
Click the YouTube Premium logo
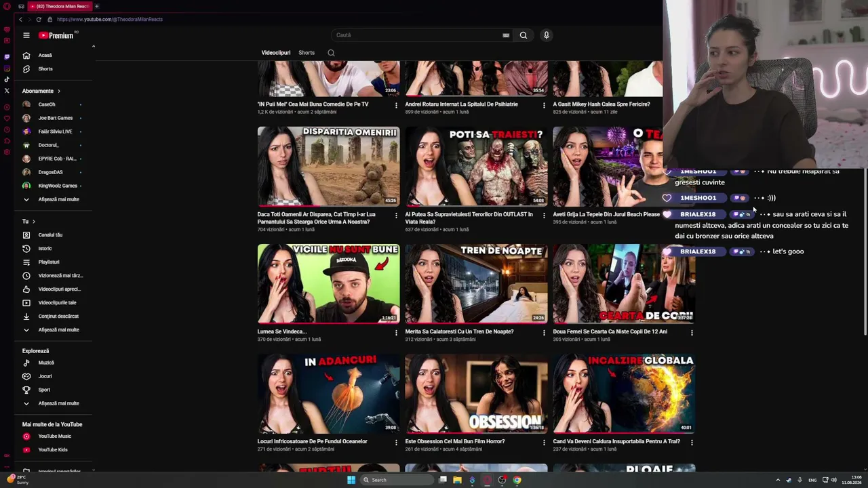56,35
